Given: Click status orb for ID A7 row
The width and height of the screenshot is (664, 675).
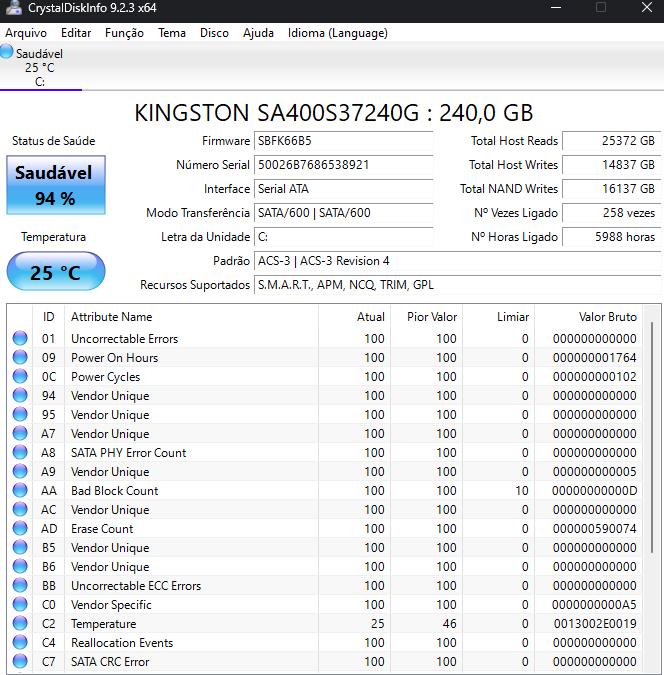Looking at the screenshot, I should coord(20,433).
